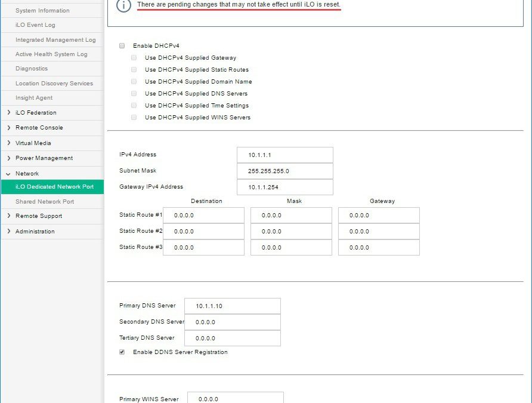Toggle Use DHCPv4 Supplied Time Settings checkbox
Image resolution: width=532 pixels, height=403 pixels.
134,105
